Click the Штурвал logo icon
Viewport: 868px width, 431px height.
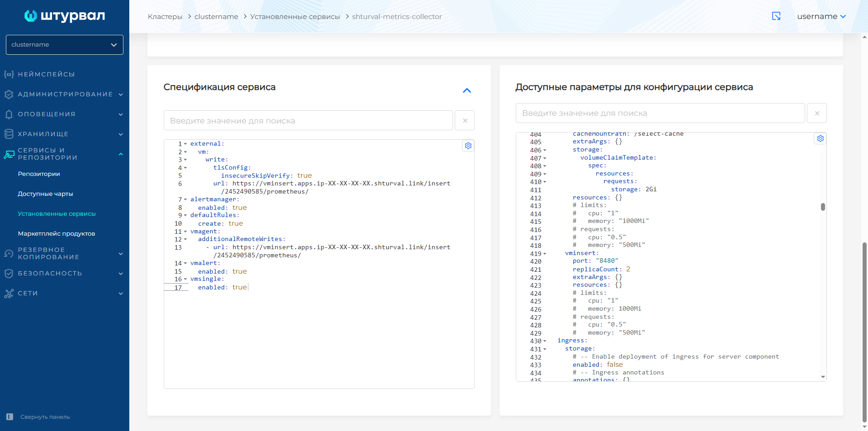click(x=30, y=16)
